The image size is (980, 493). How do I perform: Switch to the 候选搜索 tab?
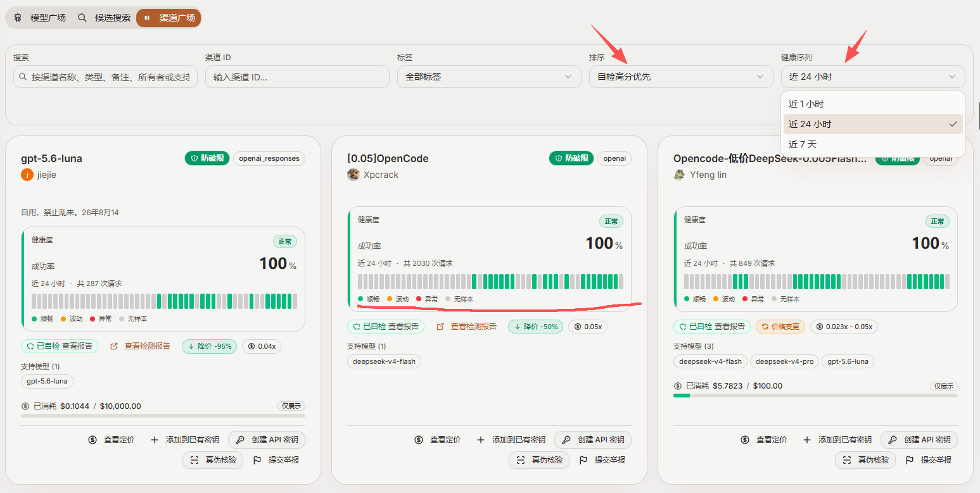tap(105, 18)
